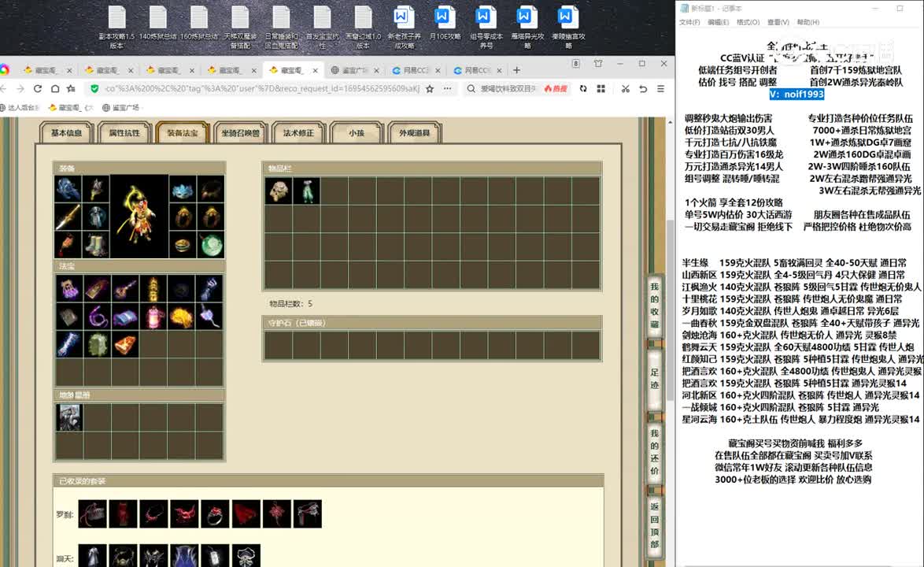Switch to the 法术修正 tab

click(298, 132)
